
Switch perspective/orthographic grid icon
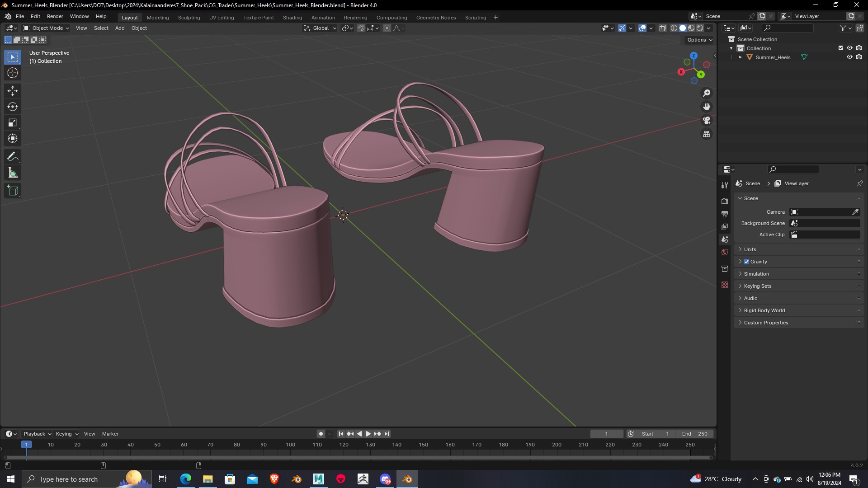[707, 134]
